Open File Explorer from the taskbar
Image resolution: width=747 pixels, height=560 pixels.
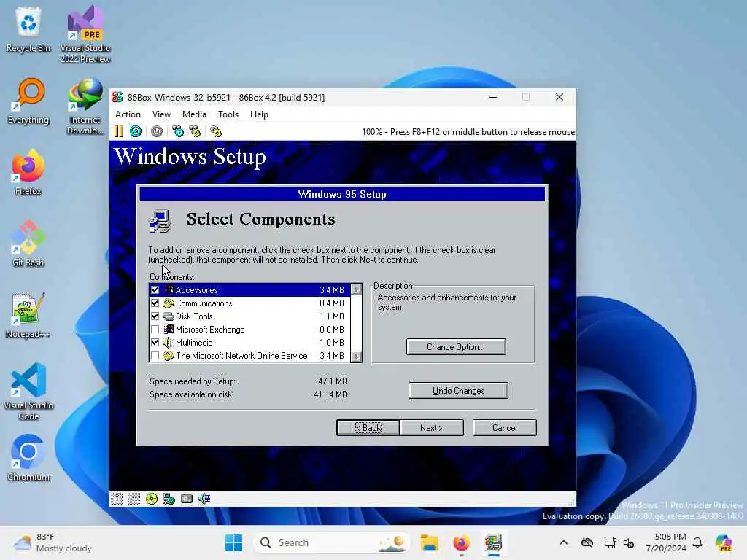[429, 542]
